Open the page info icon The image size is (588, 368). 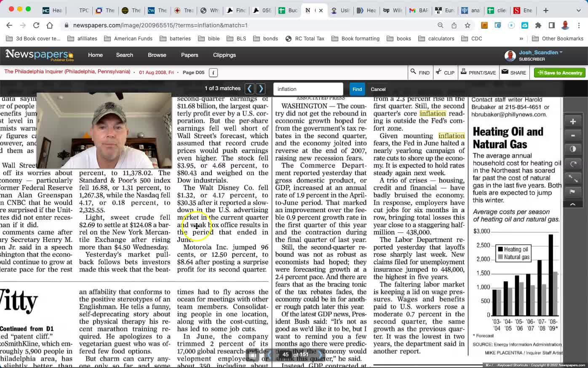(x=213, y=72)
